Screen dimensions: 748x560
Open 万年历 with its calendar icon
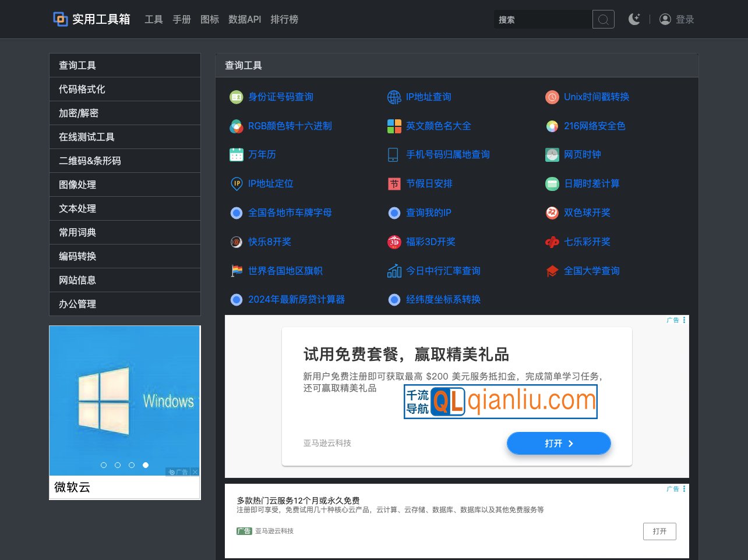click(x=237, y=154)
